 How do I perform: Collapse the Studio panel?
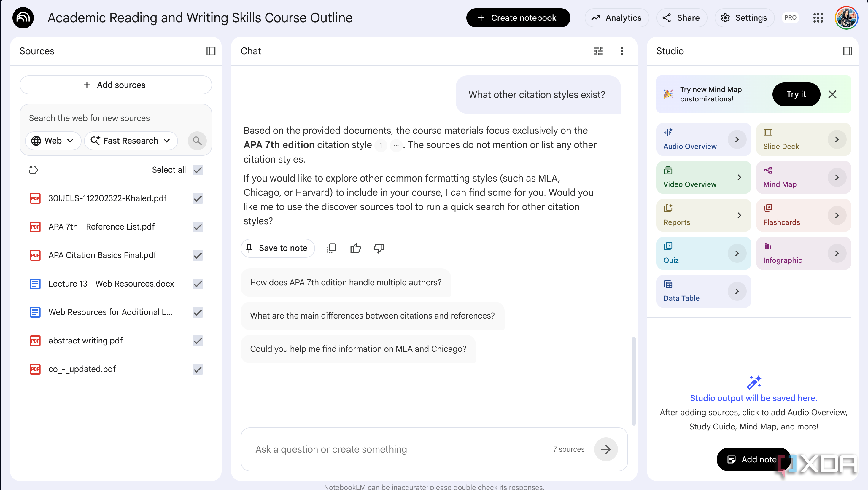[x=848, y=51]
